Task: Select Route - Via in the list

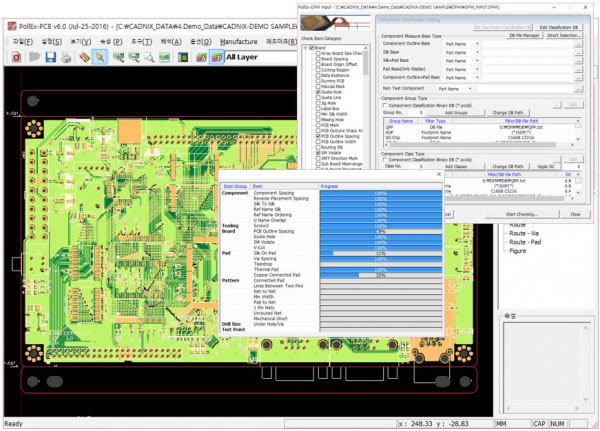Action: [x=526, y=232]
